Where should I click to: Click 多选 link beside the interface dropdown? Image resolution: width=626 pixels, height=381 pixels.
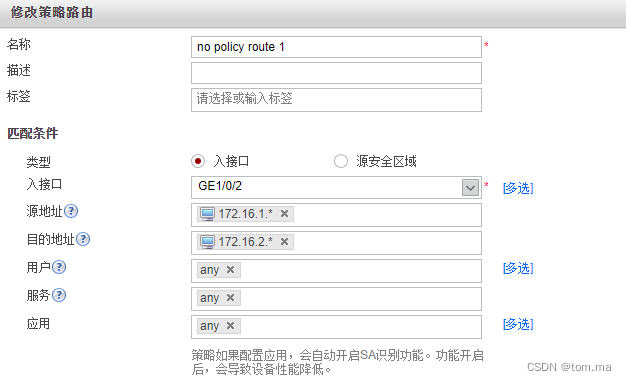click(x=518, y=188)
